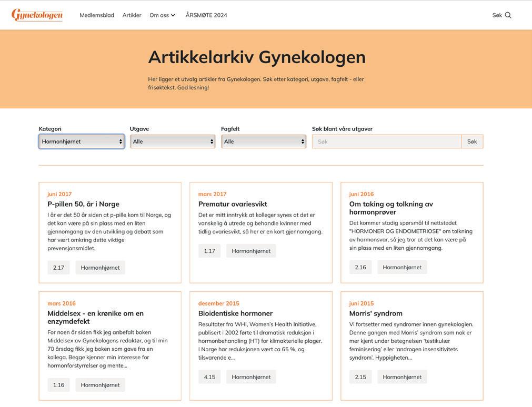This screenshot has height=407, width=532.
Task: Click Hormonhjørnet tag on hormonprøver card
Action: (x=402, y=267)
